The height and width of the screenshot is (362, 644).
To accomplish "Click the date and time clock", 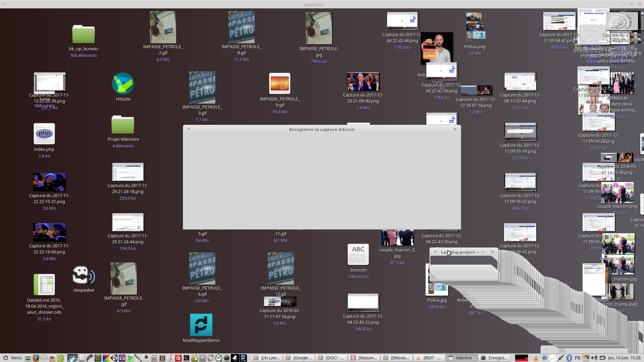I will [624, 358].
